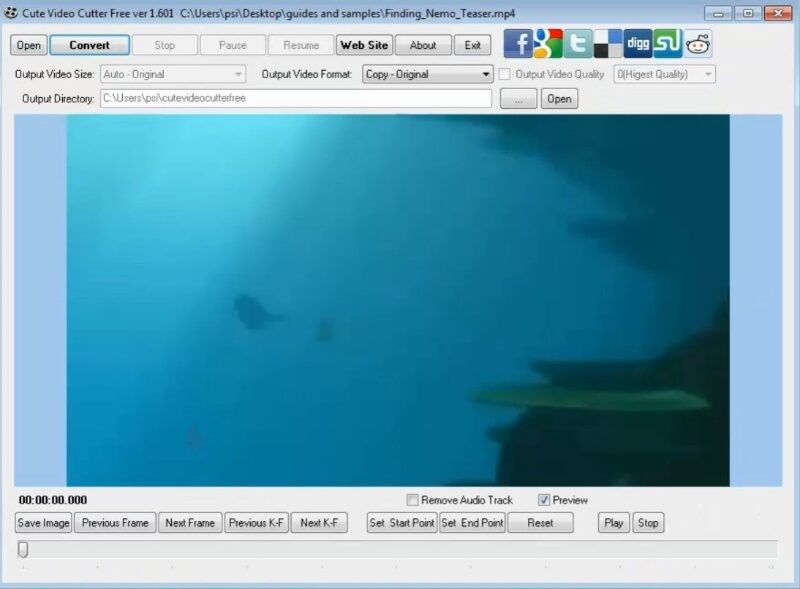Image resolution: width=800 pixels, height=589 pixels.
Task: Click the 00:00:00.000 timestamp
Action: (53, 500)
